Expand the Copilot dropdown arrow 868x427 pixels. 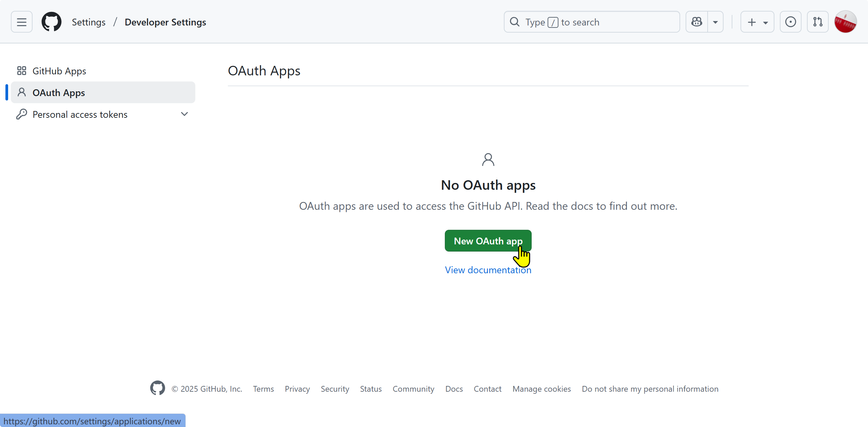coord(715,22)
